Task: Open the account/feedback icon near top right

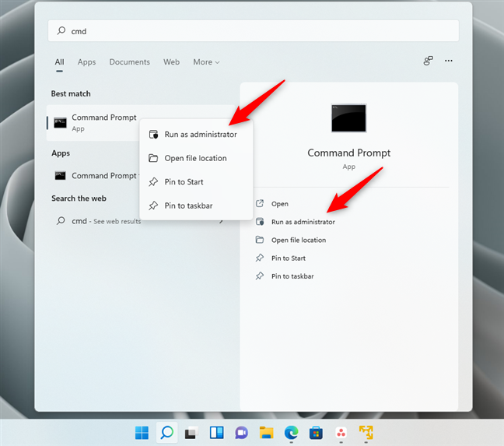Action: [428, 61]
